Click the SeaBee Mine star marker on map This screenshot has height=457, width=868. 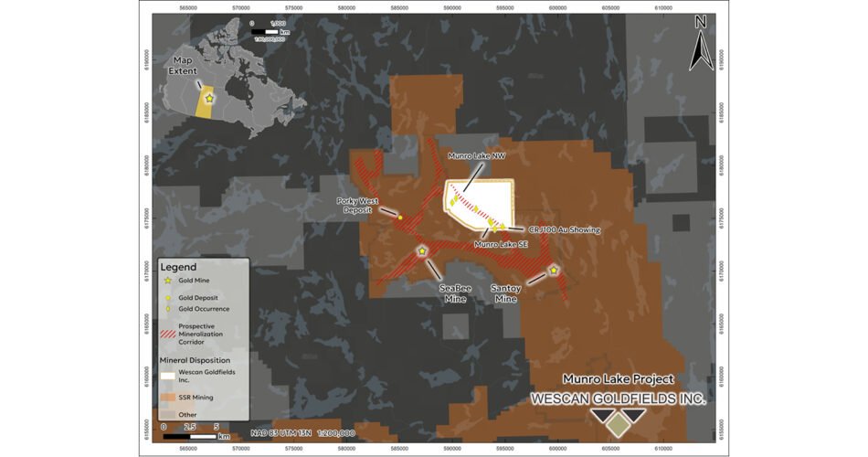coord(422,251)
